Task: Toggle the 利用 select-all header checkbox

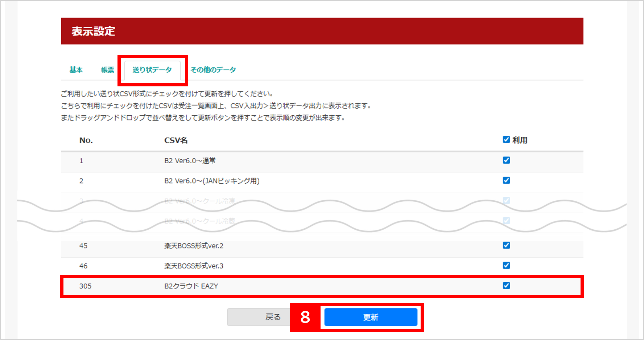Action: 506,140
